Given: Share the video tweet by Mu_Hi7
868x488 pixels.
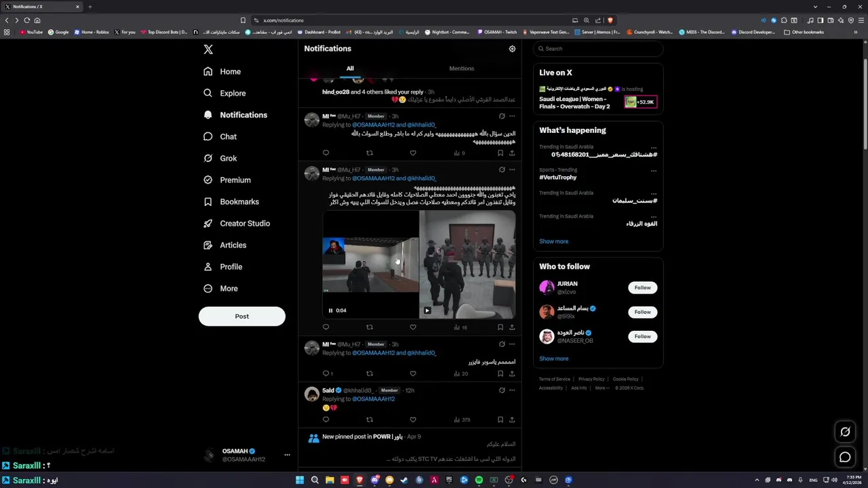Looking at the screenshot, I should point(512,327).
